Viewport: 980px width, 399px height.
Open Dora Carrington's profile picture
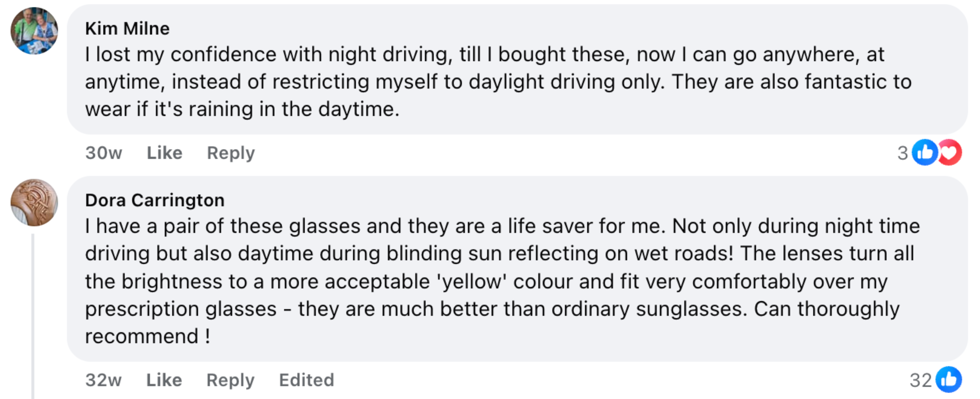pyautogui.click(x=34, y=202)
